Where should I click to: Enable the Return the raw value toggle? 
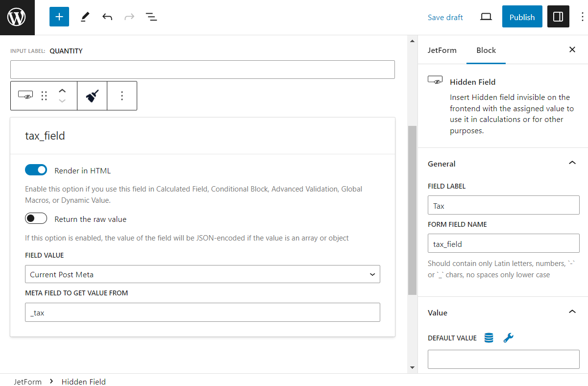click(36, 218)
